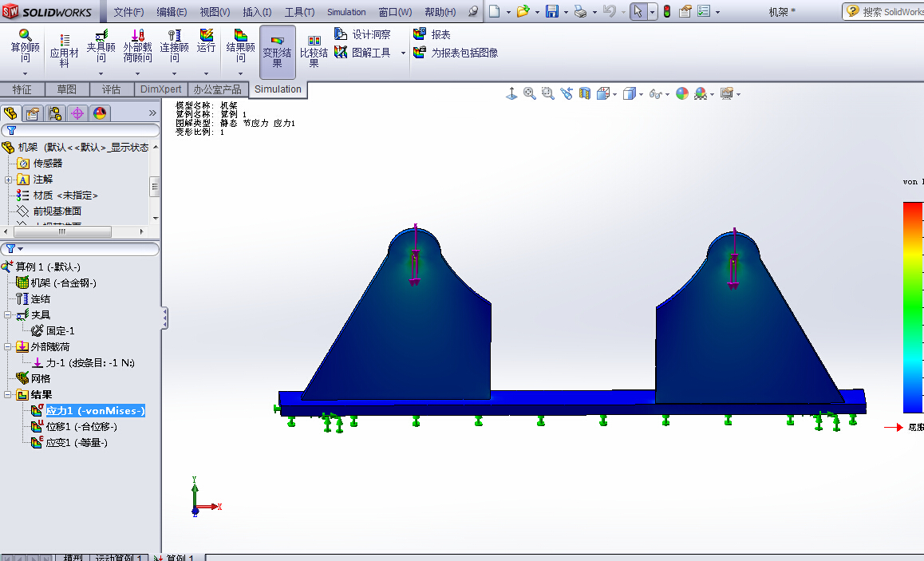924x561 pixels.
Task: Click the Save icon
Action: click(x=551, y=11)
